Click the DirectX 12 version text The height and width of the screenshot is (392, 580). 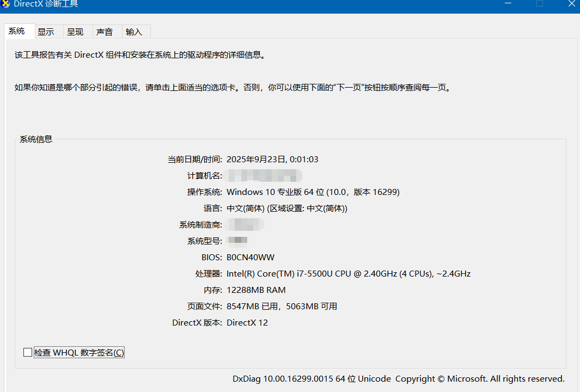(247, 322)
